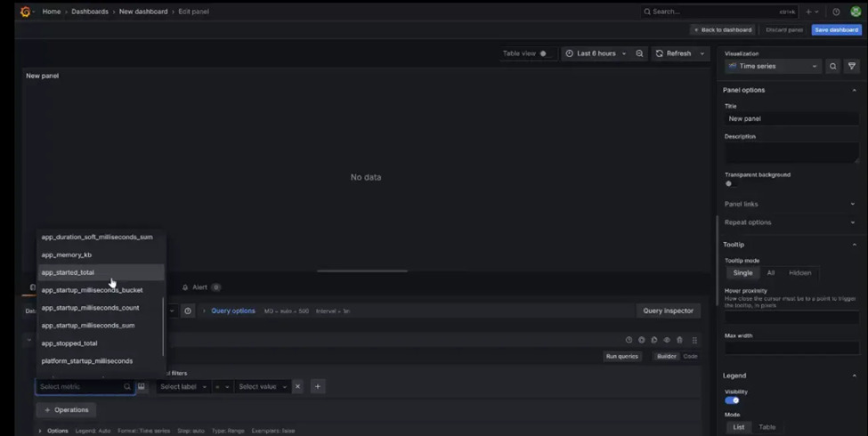Set legend mode to List
The height and width of the screenshot is (436, 868).
738,427
